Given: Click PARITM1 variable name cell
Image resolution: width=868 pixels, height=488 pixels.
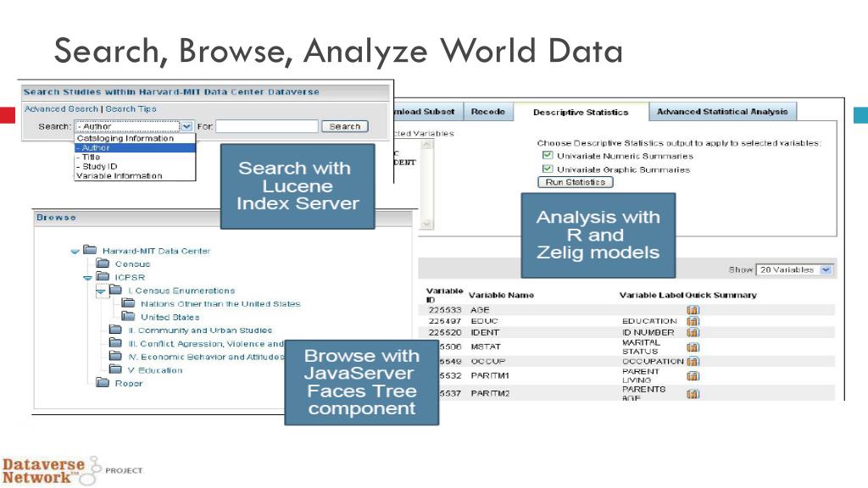Looking at the screenshot, I should [489, 375].
